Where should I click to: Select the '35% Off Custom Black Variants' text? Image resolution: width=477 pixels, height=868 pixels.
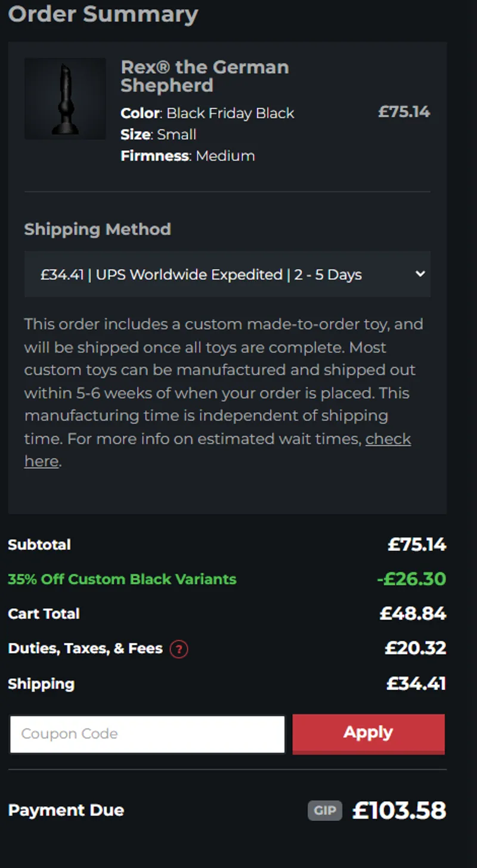(x=122, y=579)
